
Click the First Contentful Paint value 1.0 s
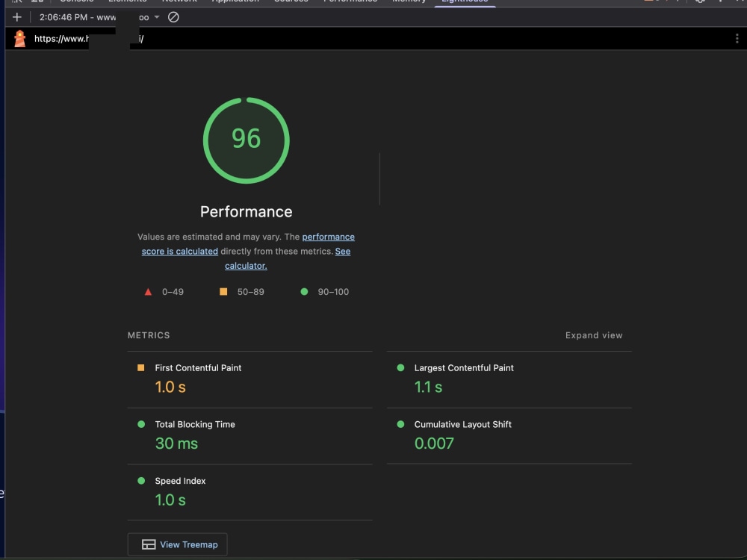click(x=170, y=387)
